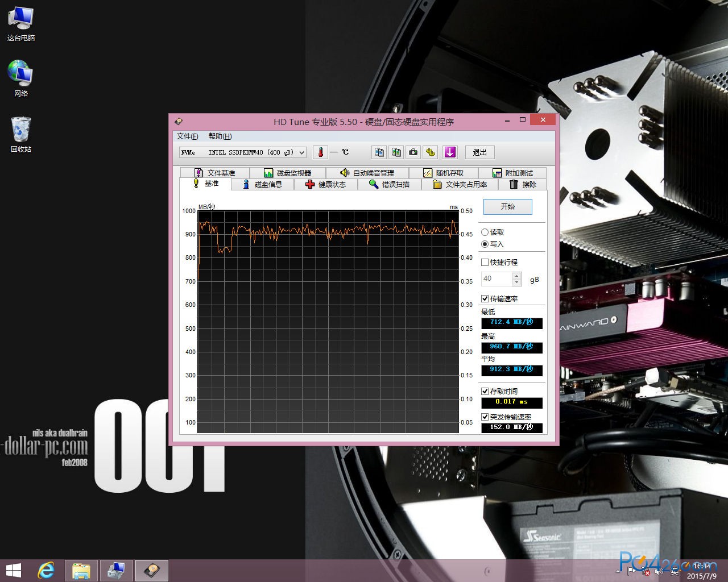Select the 回收站 recycle bin icon

[21, 135]
